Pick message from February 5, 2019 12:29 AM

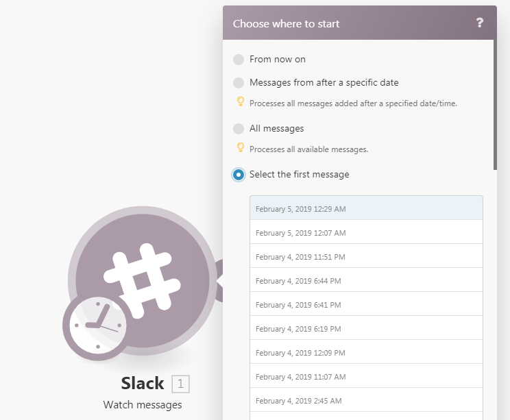point(366,208)
